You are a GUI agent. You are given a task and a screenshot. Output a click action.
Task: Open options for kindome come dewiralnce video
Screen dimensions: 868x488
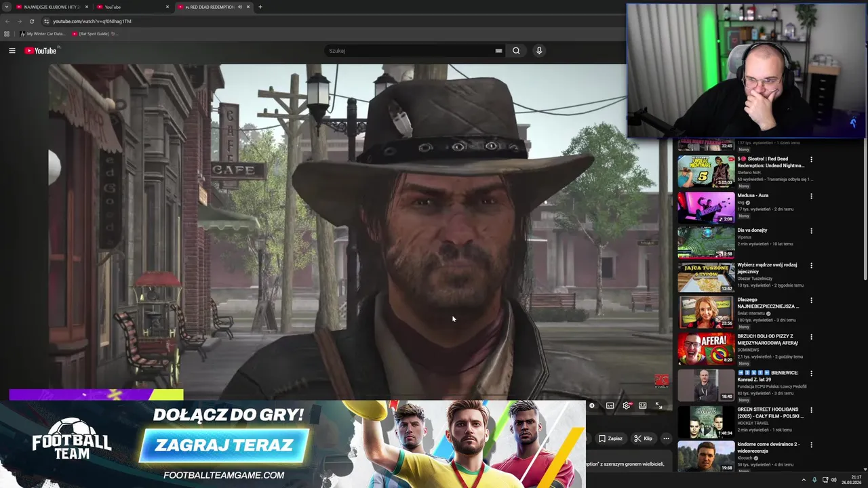point(811,445)
